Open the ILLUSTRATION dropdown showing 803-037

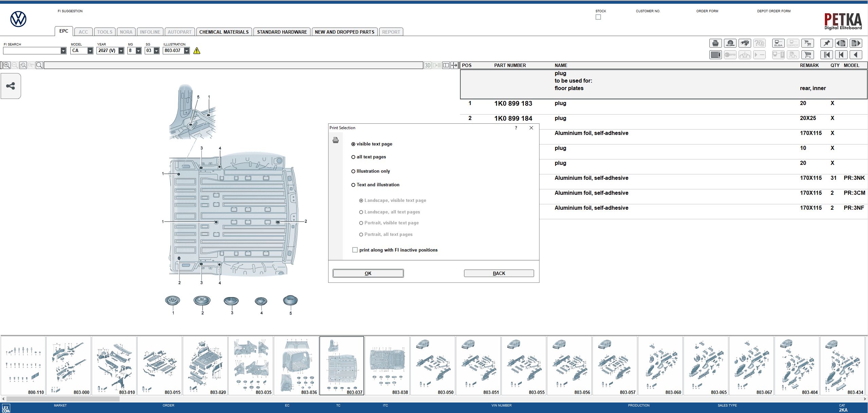pyautogui.click(x=187, y=51)
